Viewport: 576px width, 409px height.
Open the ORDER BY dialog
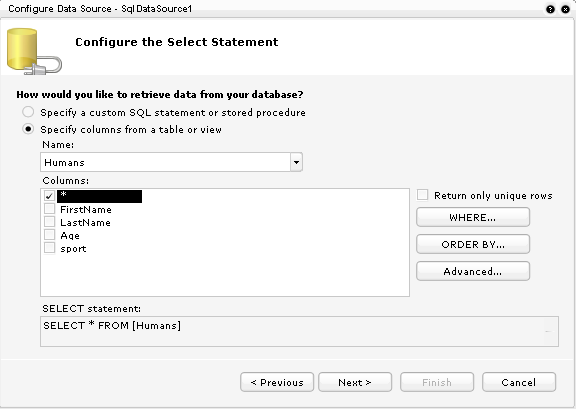point(473,244)
